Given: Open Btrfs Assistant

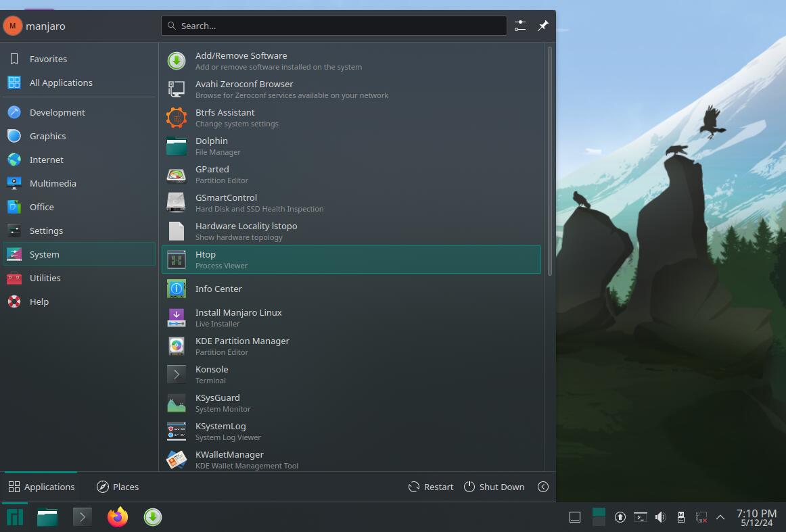Looking at the screenshot, I should [351, 118].
